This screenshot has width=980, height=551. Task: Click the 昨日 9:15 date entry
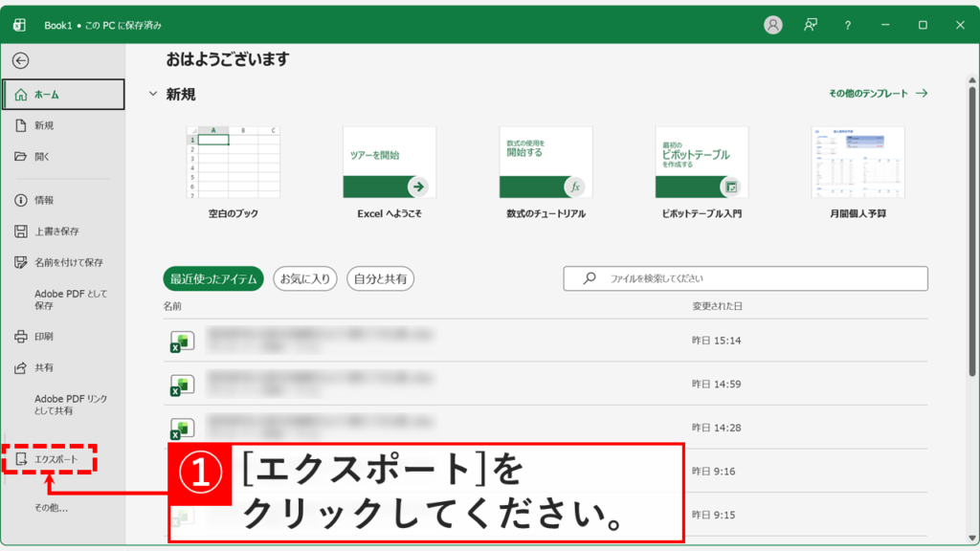tap(713, 516)
